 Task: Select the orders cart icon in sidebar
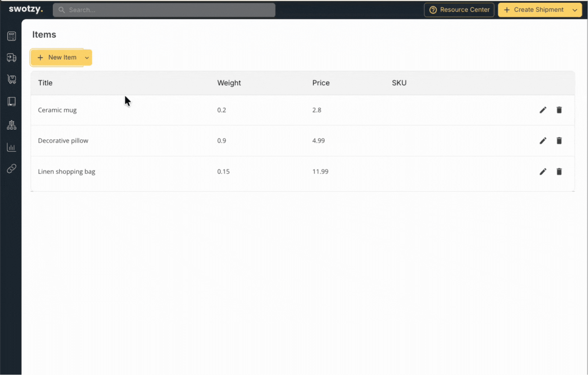point(11,79)
